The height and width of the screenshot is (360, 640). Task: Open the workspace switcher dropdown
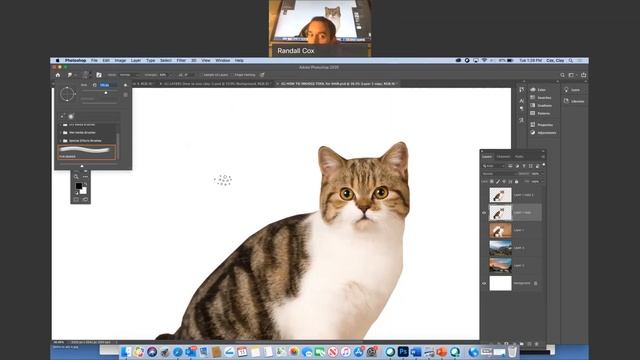[572, 75]
